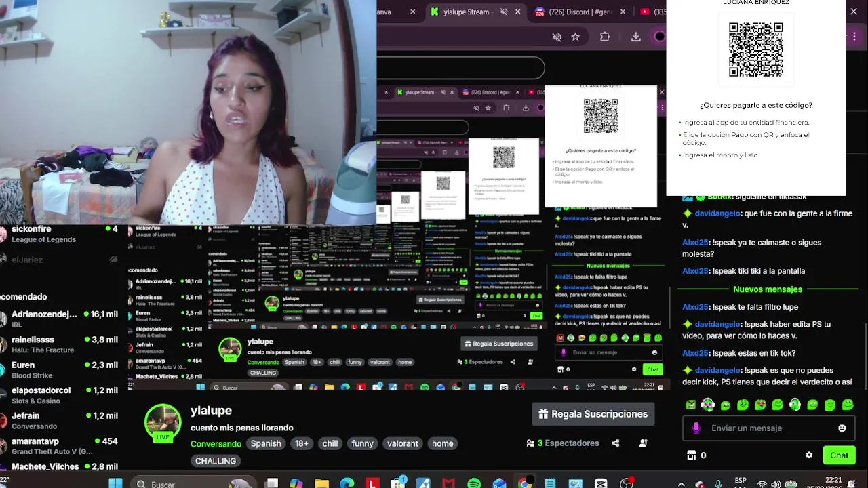The height and width of the screenshot is (488, 868).
Task: Jump to Nuevos mensajes in chat
Action: coord(767,289)
